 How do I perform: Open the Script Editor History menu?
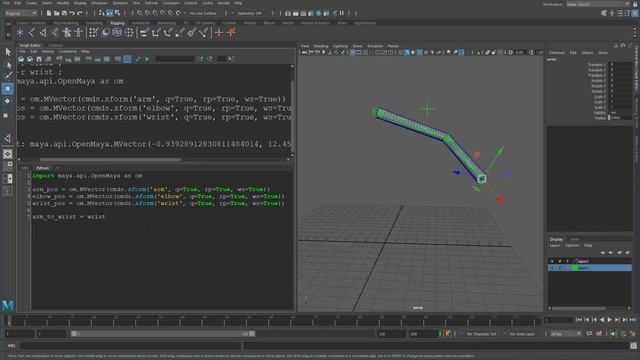tap(48, 51)
